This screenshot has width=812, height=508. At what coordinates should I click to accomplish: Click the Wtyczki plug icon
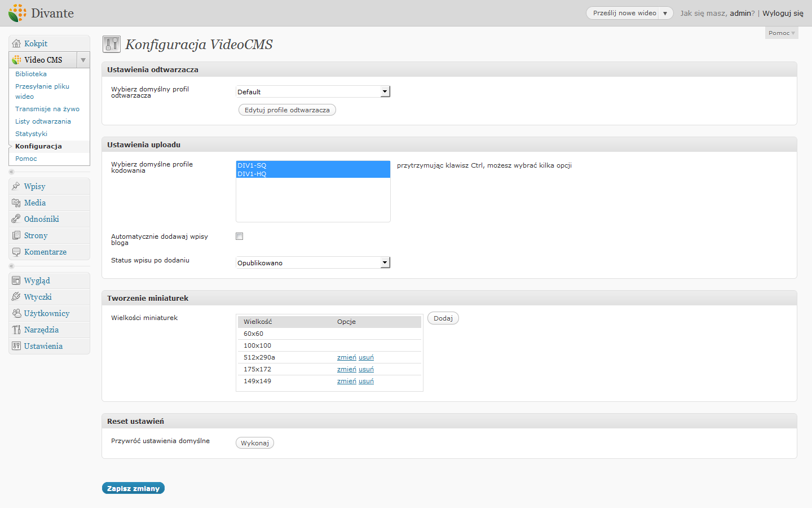point(16,297)
